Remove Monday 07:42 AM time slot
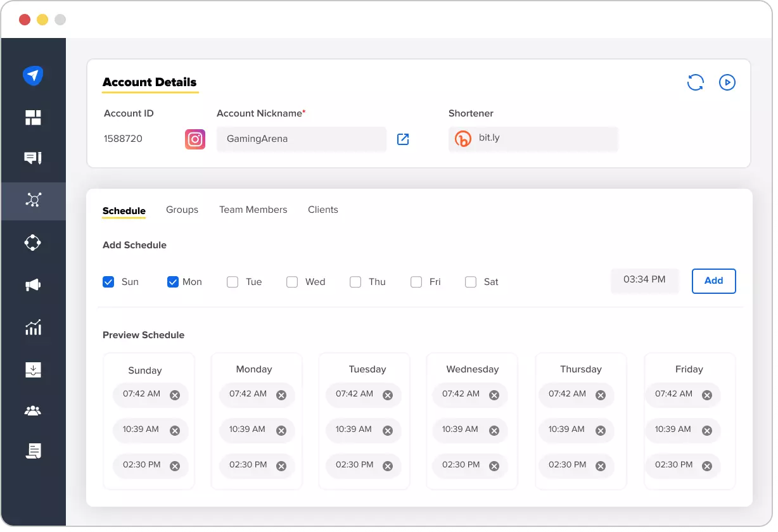This screenshot has height=532, width=778. 281,395
